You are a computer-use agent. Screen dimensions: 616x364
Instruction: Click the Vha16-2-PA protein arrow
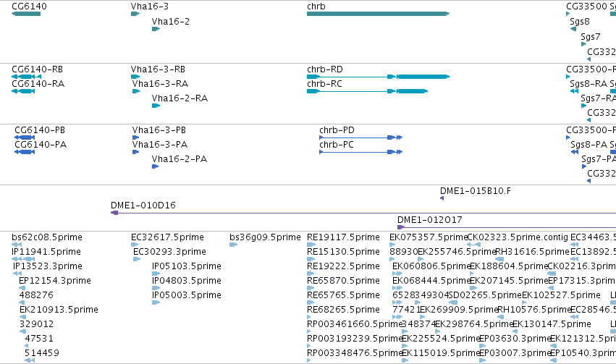click(x=155, y=166)
